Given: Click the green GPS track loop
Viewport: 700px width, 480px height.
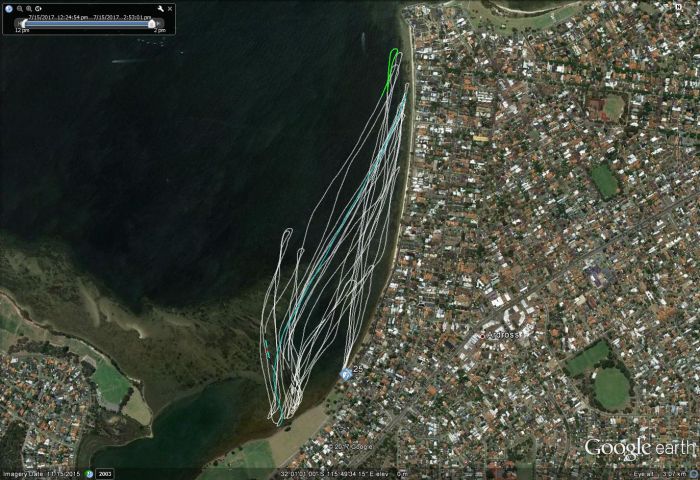Looking at the screenshot, I should tap(392, 66).
